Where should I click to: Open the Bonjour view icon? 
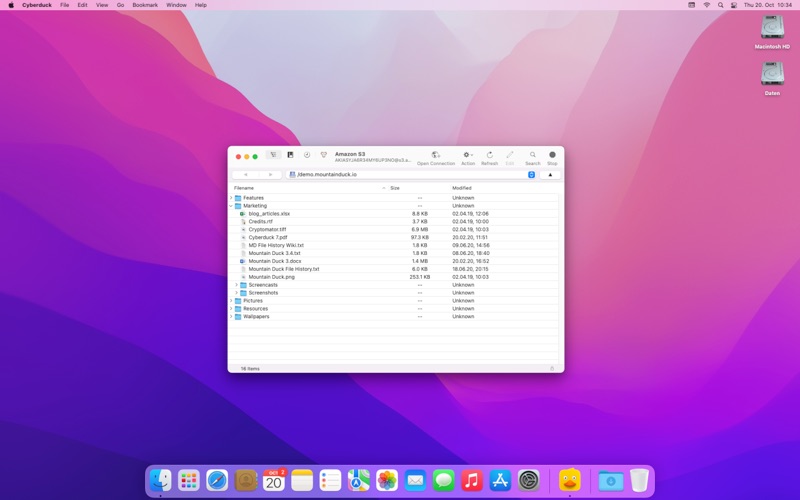(x=323, y=155)
